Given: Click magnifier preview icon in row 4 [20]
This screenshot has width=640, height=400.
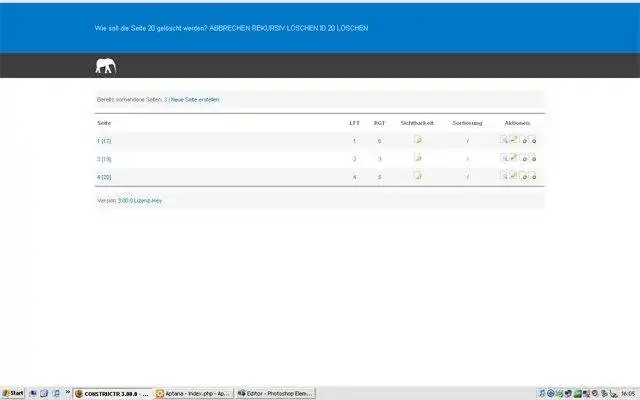Looking at the screenshot, I should click(504, 176).
